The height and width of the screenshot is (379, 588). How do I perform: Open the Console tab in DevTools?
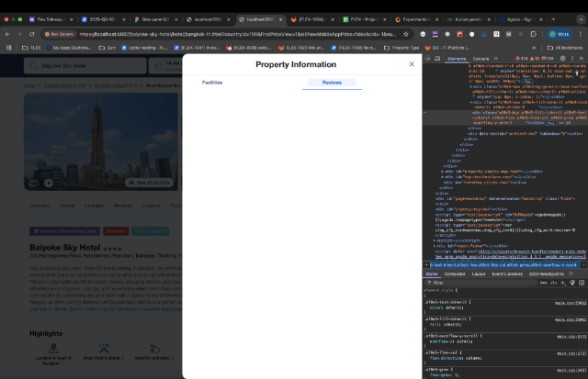tap(481, 59)
